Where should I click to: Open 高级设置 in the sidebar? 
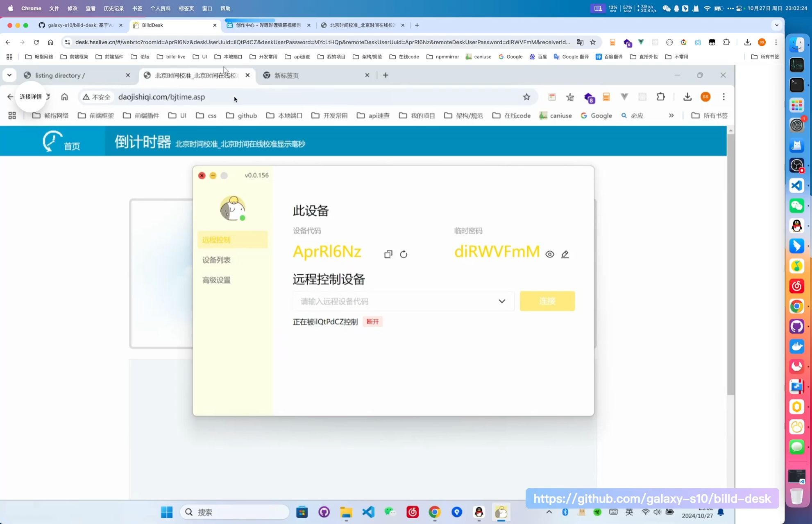click(216, 280)
